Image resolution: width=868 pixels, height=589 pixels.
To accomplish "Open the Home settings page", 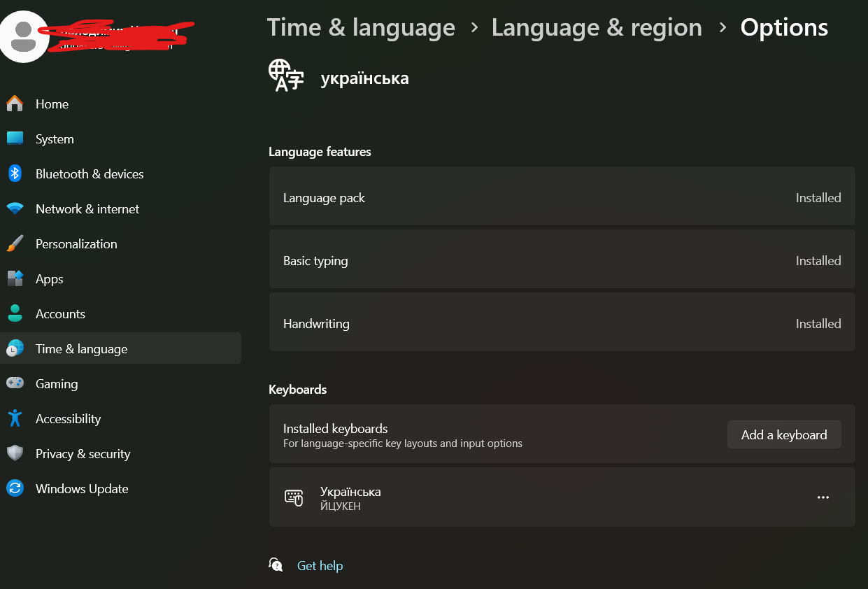I will [52, 104].
